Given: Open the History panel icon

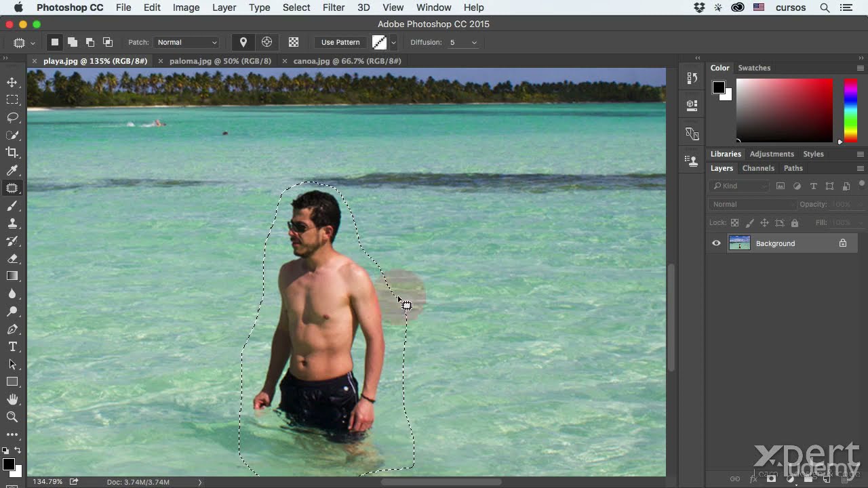Looking at the screenshot, I should pyautogui.click(x=692, y=78).
